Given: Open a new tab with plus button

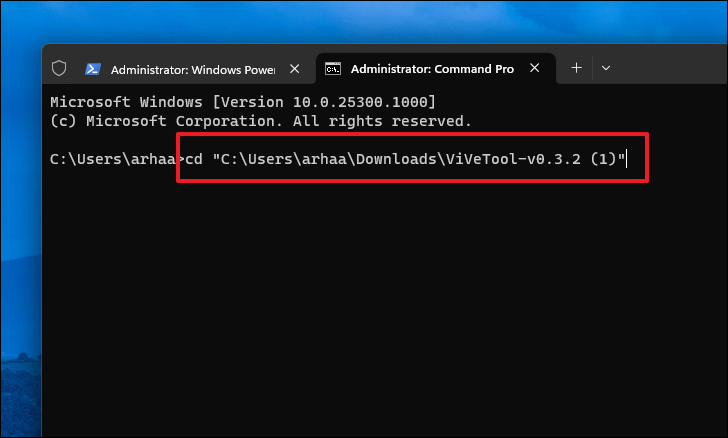Looking at the screenshot, I should tap(576, 68).
